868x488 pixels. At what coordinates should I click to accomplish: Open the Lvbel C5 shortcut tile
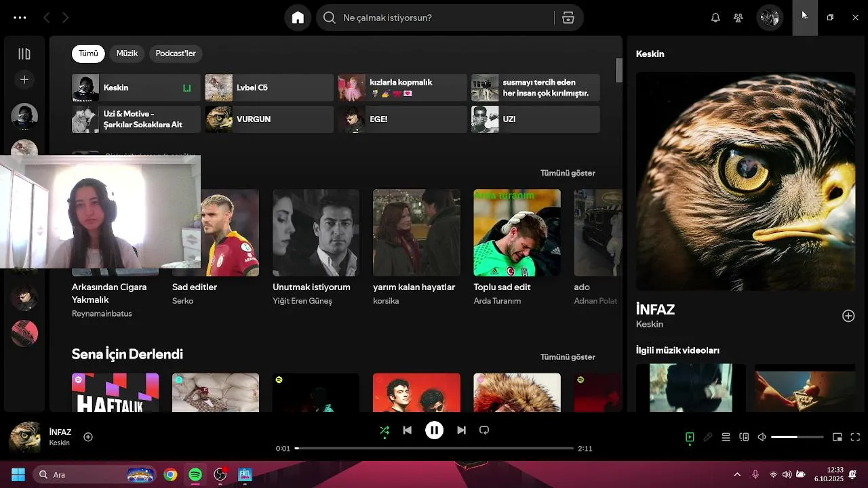[269, 87]
